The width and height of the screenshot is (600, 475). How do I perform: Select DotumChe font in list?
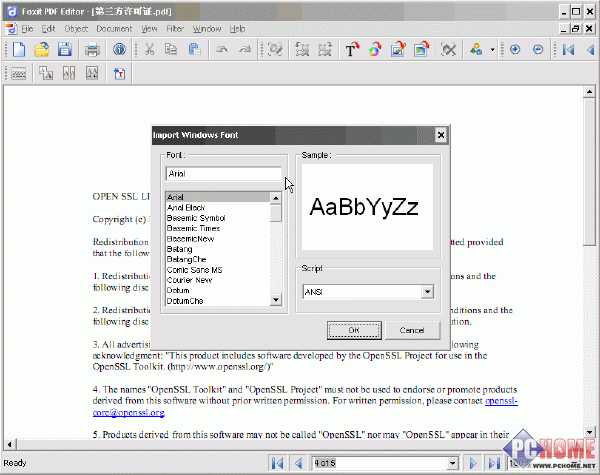click(x=218, y=301)
